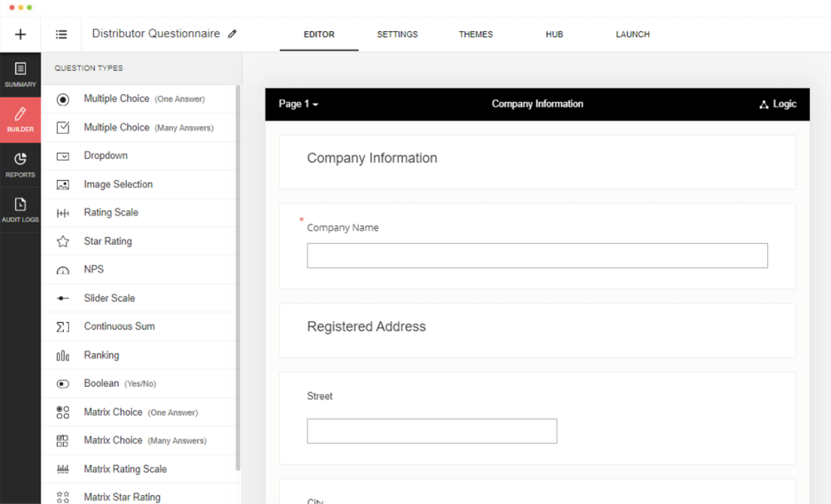The width and height of the screenshot is (831, 504).
Task: Add a Star Rating question
Action: pos(107,241)
